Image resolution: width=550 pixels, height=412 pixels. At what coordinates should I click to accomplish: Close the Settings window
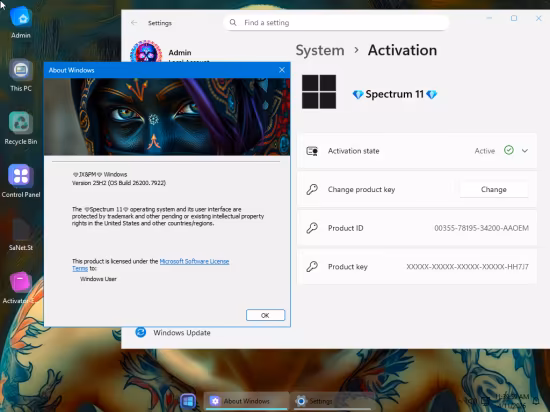click(x=539, y=18)
